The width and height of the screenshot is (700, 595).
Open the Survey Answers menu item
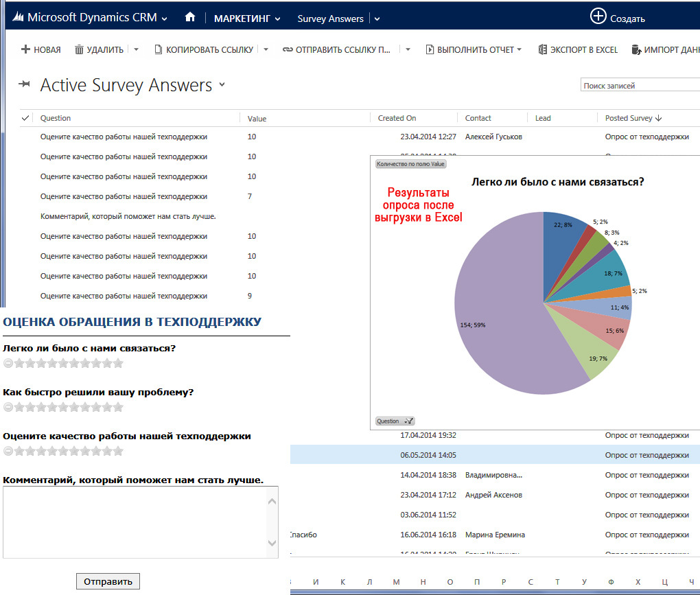point(330,19)
